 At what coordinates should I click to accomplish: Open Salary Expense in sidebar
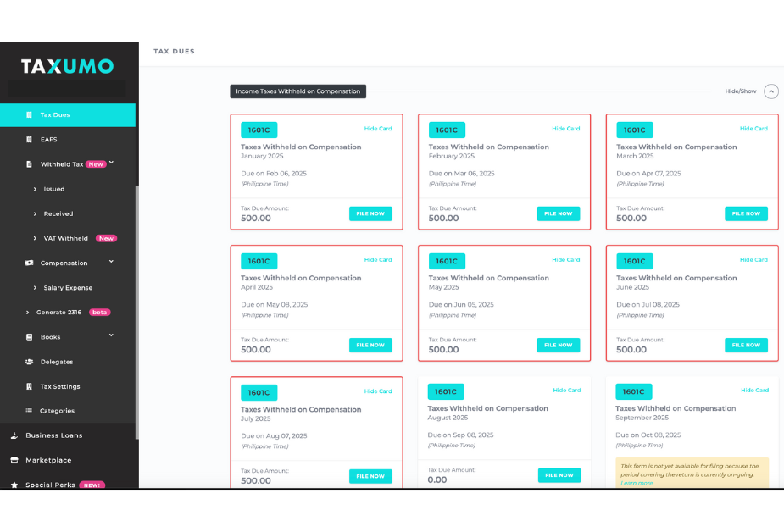click(68, 288)
